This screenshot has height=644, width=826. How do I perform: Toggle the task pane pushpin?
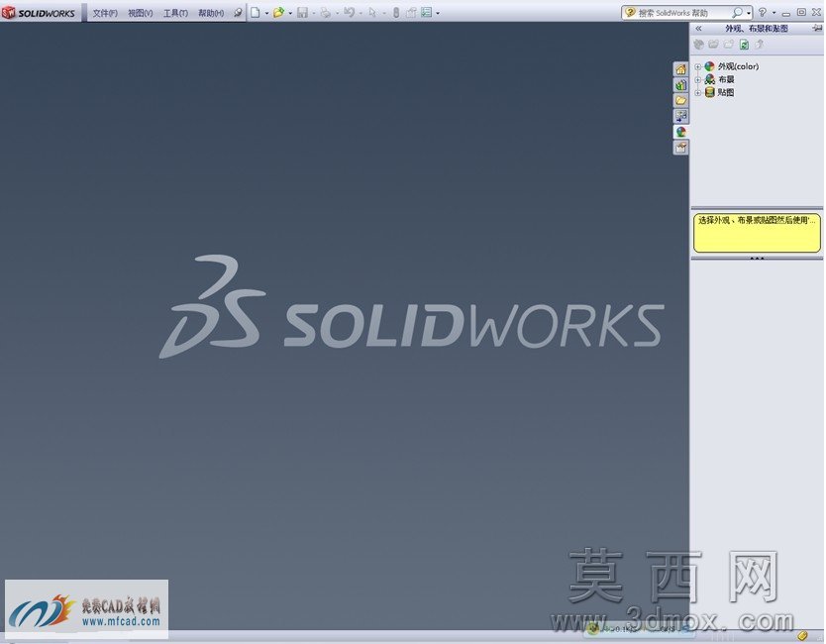(817, 29)
